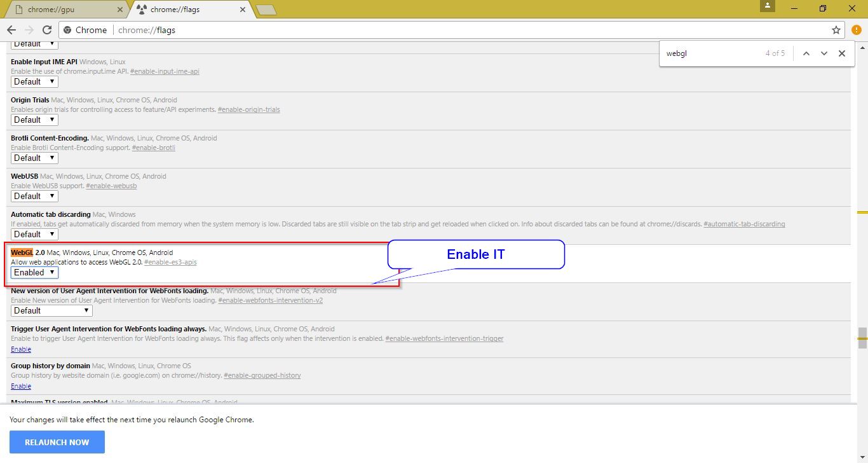Screen dimensions: 868x463
Task: Open Automatic tab discarding dropdown
Action: (34, 234)
